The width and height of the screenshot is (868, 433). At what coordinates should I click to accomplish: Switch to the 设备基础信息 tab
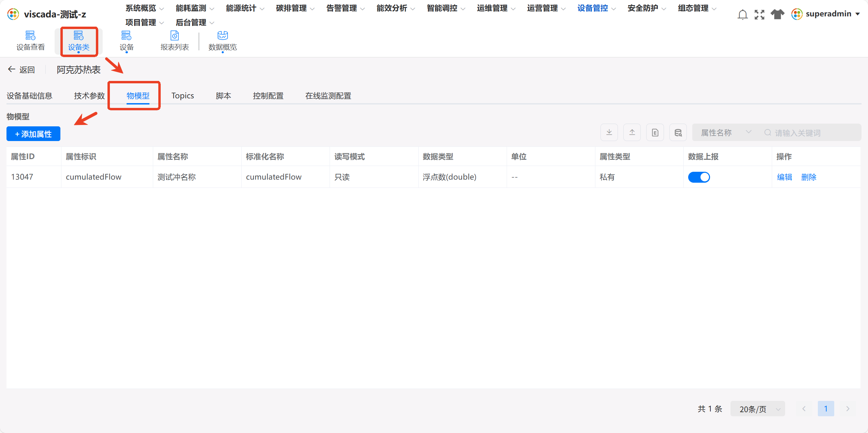[x=29, y=96]
